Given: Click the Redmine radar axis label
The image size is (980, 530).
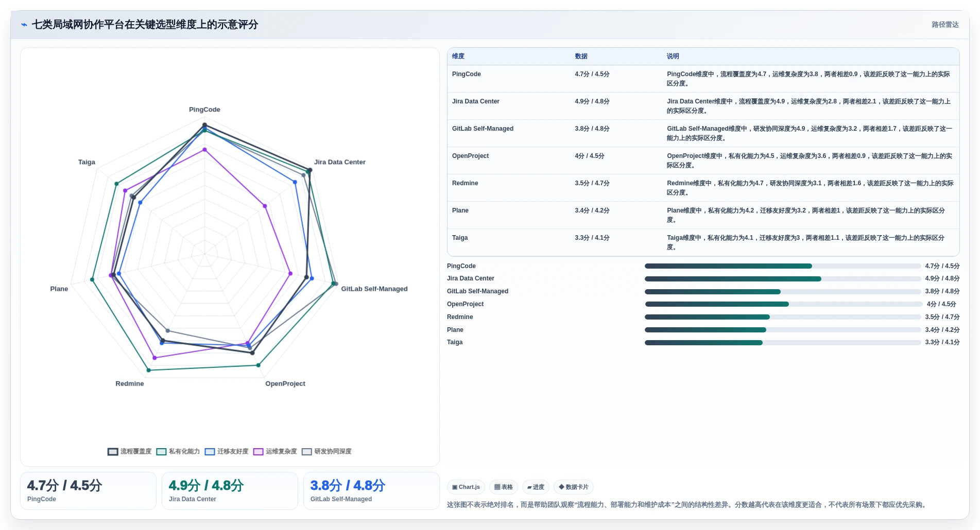Looking at the screenshot, I should point(130,384).
